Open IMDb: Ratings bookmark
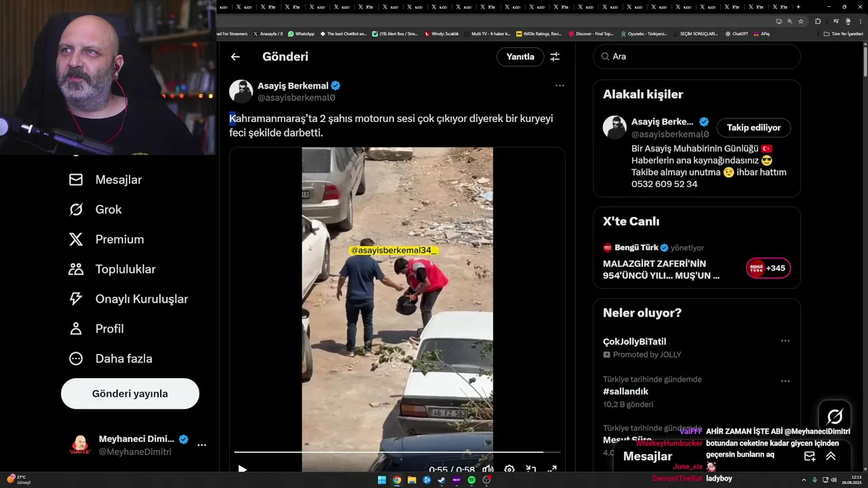The height and width of the screenshot is (488, 868). [538, 34]
